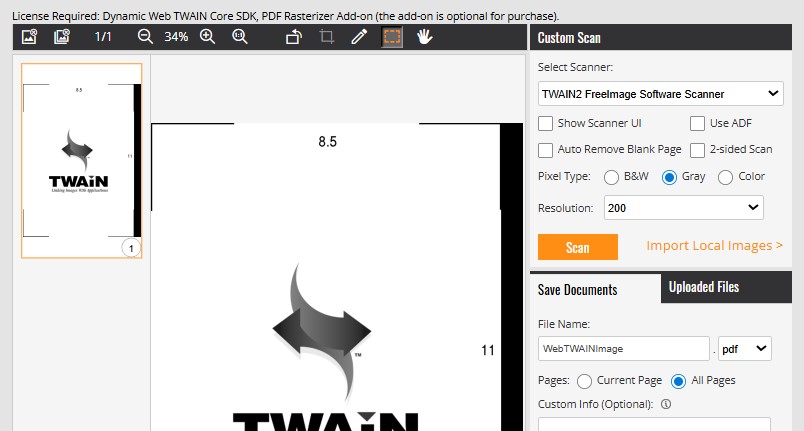This screenshot has width=804, height=431.
Task: Enable Show Scanner UI checkbox
Action: click(545, 124)
